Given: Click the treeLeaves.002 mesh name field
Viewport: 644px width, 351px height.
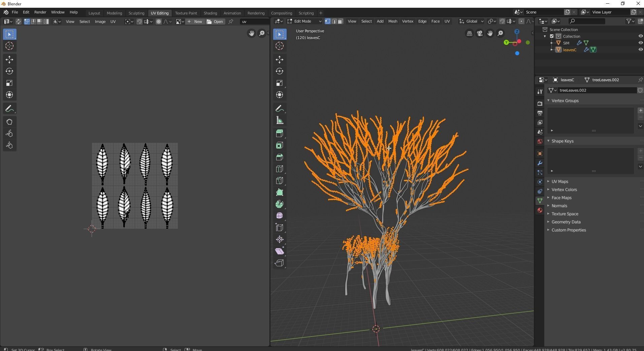Looking at the screenshot, I should tap(597, 90).
